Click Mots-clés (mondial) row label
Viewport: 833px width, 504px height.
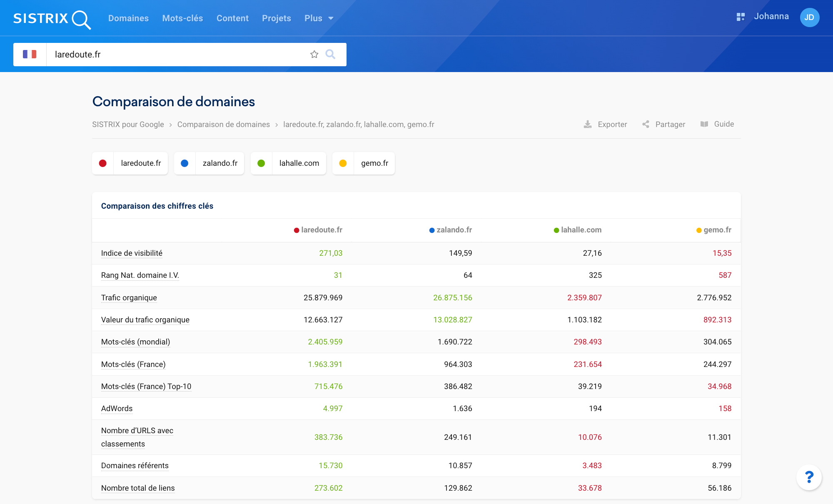136,342
